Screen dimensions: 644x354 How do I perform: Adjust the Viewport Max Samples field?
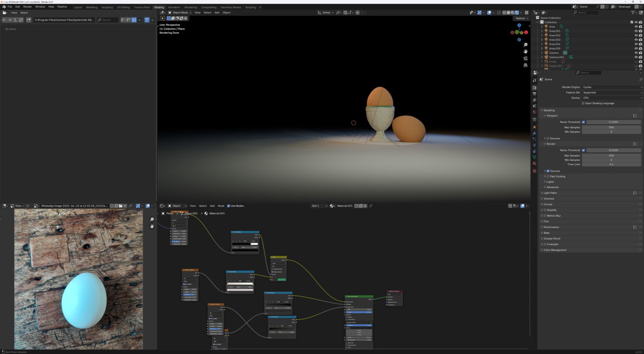pos(611,127)
